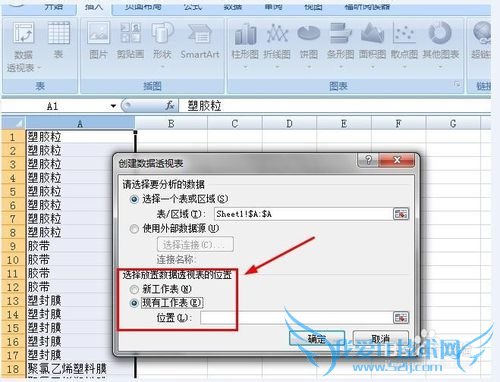Click the 位置 input field
Image resolution: width=500 pixels, height=382 pixels.
(x=296, y=318)
